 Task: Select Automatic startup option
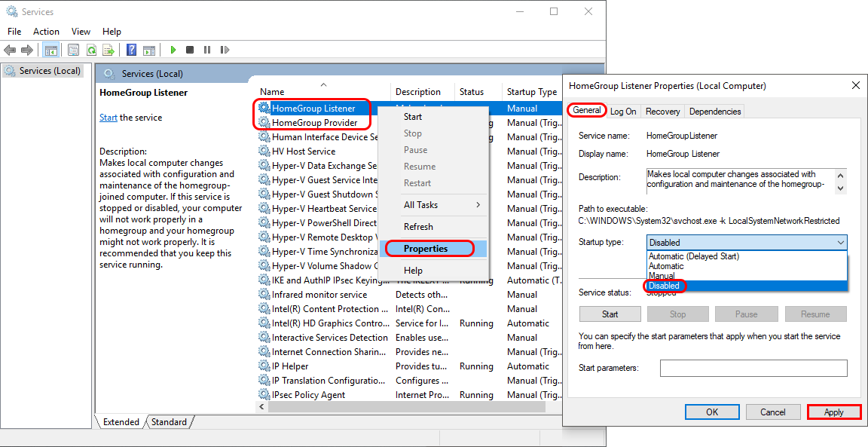tap(747, 266)
